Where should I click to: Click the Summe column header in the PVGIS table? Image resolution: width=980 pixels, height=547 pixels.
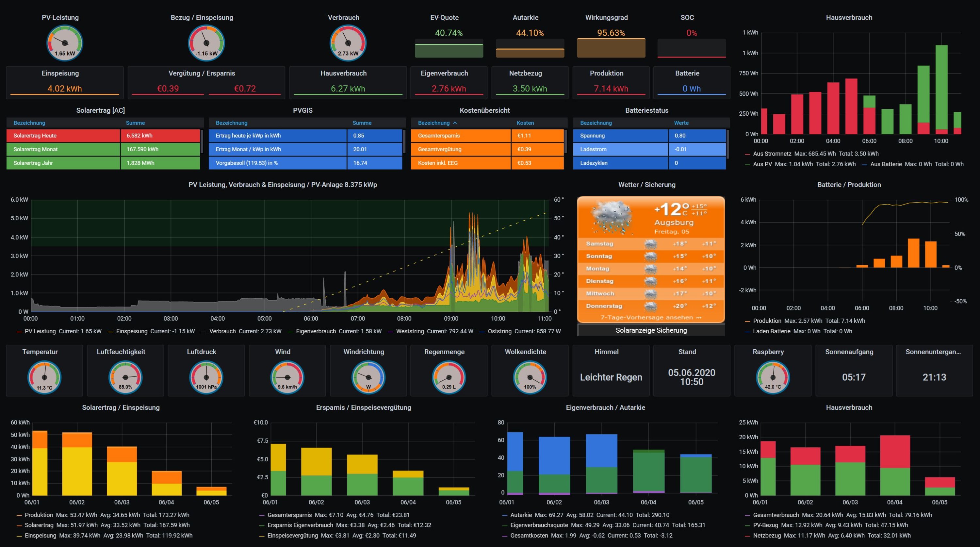(362, 123)
